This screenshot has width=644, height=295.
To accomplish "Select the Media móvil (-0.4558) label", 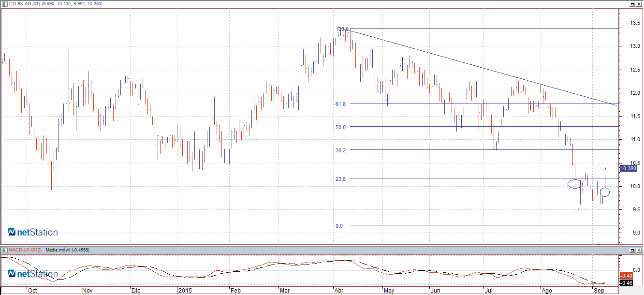I will (67, 250).
